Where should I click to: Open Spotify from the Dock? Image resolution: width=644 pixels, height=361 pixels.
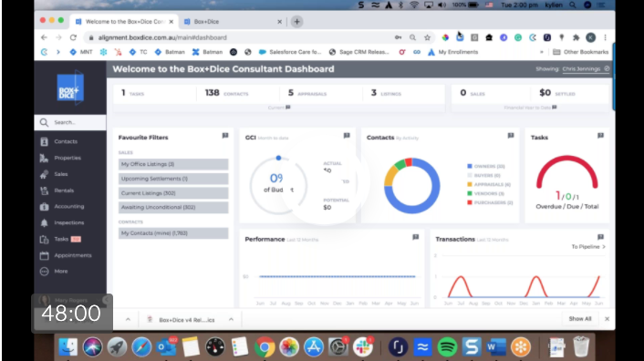click(x=447, y=347)
